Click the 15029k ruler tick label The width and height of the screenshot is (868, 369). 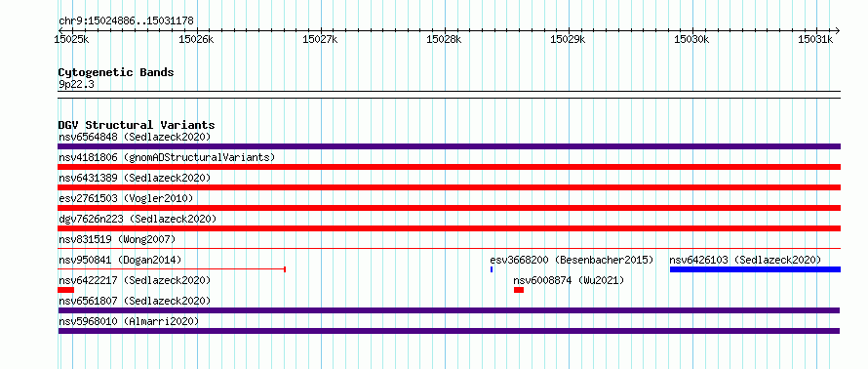pyautogui.click(x=568, y=39)
